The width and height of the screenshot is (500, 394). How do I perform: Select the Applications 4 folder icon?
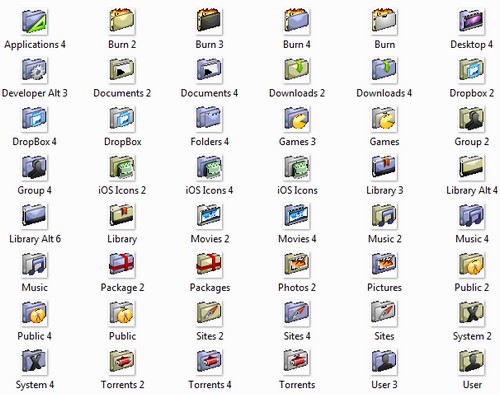point(35,21)
